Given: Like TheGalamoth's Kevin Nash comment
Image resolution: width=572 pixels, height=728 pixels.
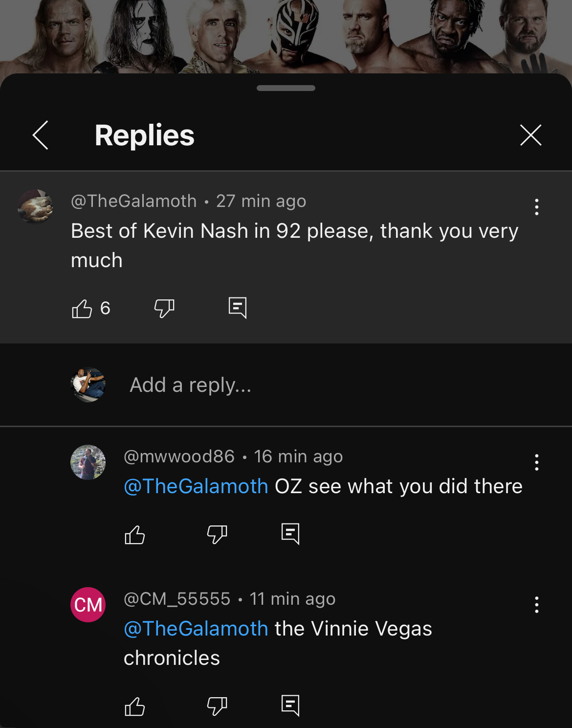Looking at the screenshot, I should point(82,309).
